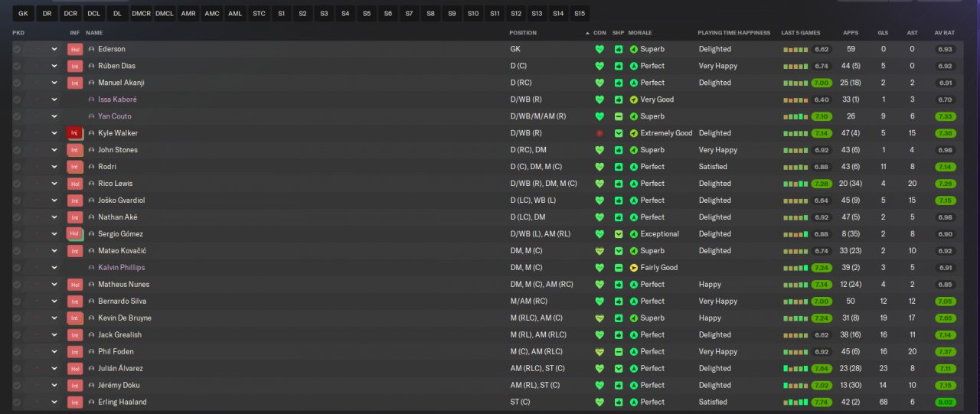Viewport: 980px width, 414px height.
Task: Open the dropdown chevron for Mateo Kovačić
Action: [x=54, y=251]
